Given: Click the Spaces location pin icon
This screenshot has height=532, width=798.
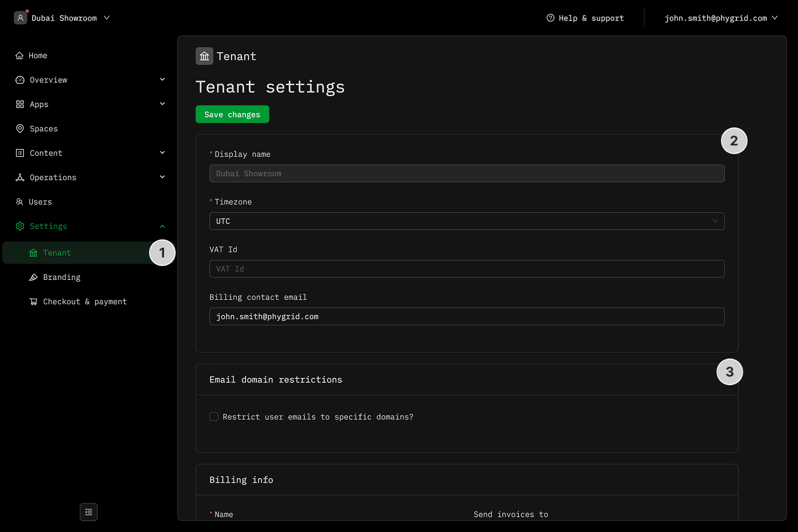Looking at the screenshot, I should click(x=20, y=129).
